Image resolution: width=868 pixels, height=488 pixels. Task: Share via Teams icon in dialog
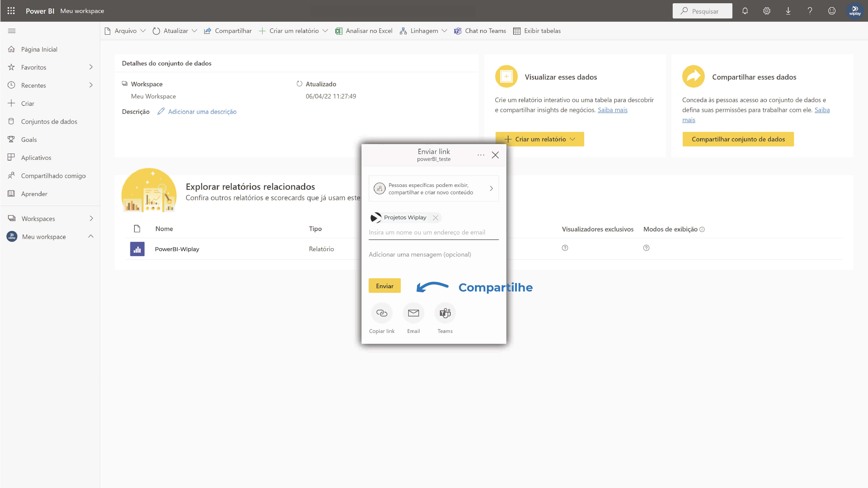[x=445, y=313]
